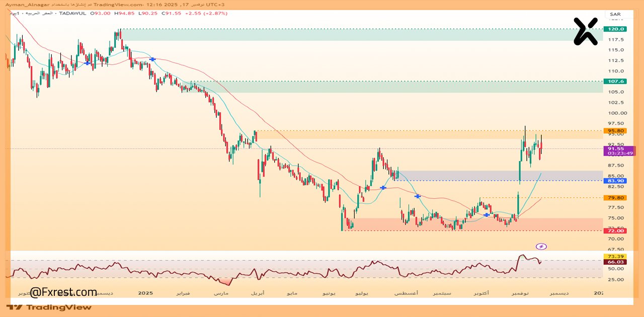Open the SAR currency selector
Image resolution: width=644 pixels, height=317 pixels.
(x=615, y=14)
